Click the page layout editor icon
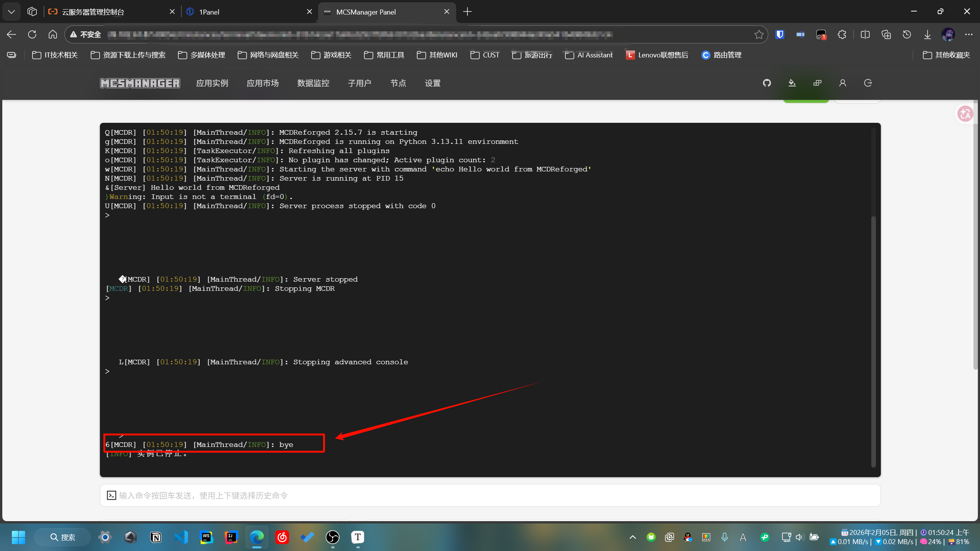980x551 pixels. [817, 83]
